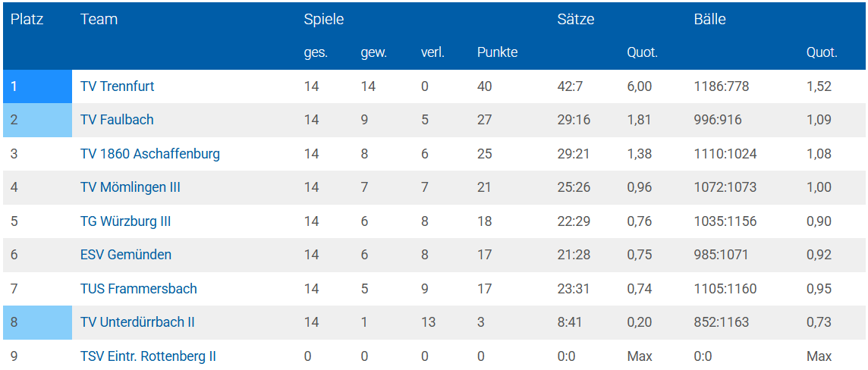The width and height of the screenshot is (868, 370).
Task: Click the TUS Frammersbach team link
Action: click(x=138, y=289)
